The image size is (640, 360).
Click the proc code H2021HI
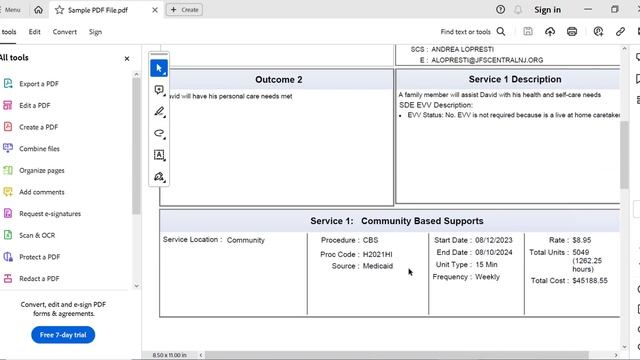(x=378, y=254)
